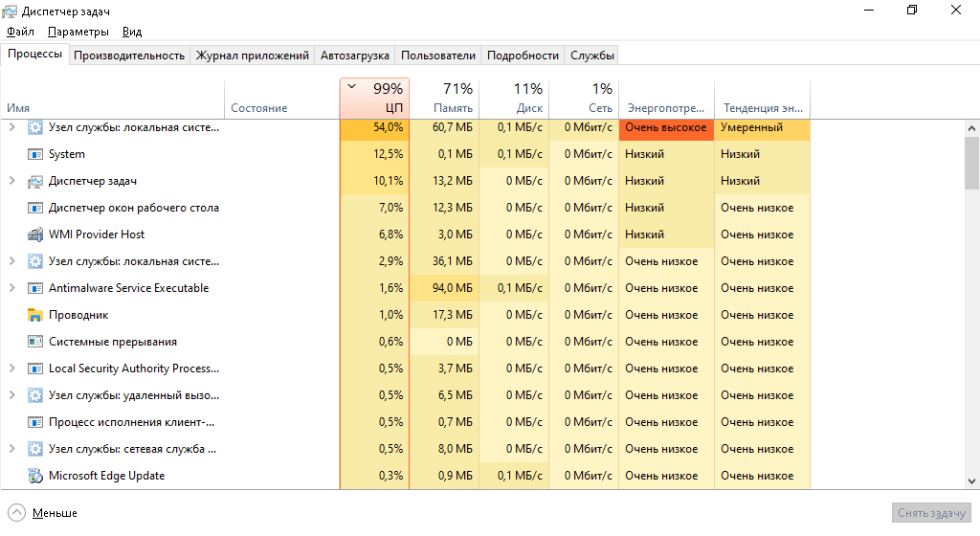Switch to the Подробности tab
The width and height of the screenshot is (980, 536).
coord(523,56)
